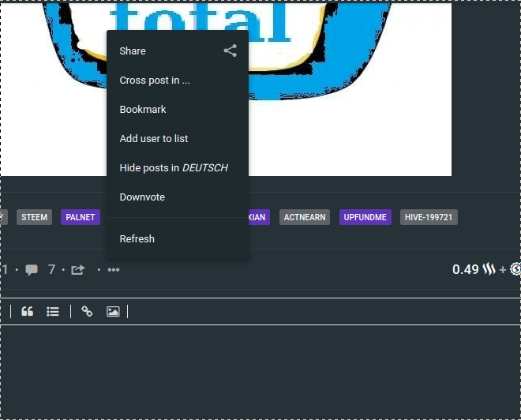521x420 pixels.
Task: Click the ACTNEARN tag
Action: point(305,217)
